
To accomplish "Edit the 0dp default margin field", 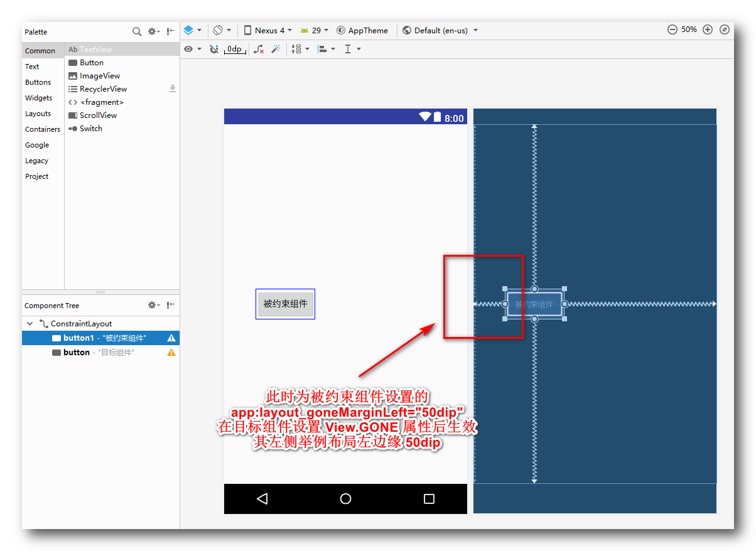I will [234, 49].
